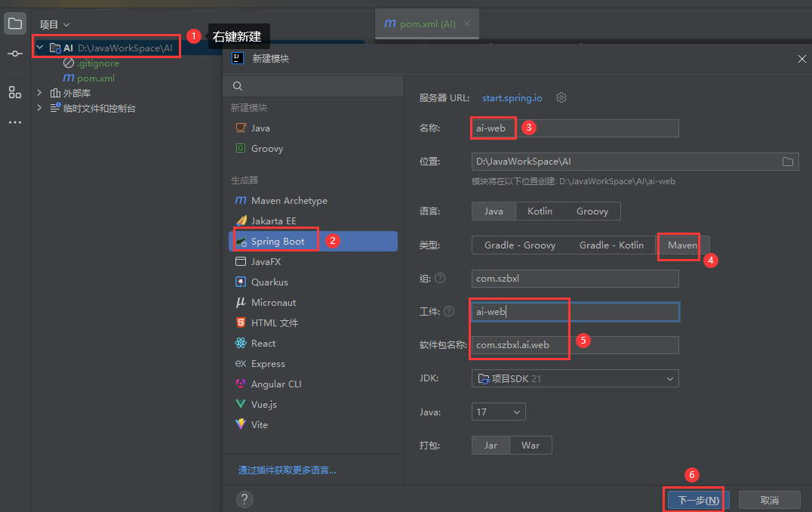Viewport: 812px width, 512px height.
Task: Show more tool windows ellipsis icon
Action: click(x=15, y=123)
